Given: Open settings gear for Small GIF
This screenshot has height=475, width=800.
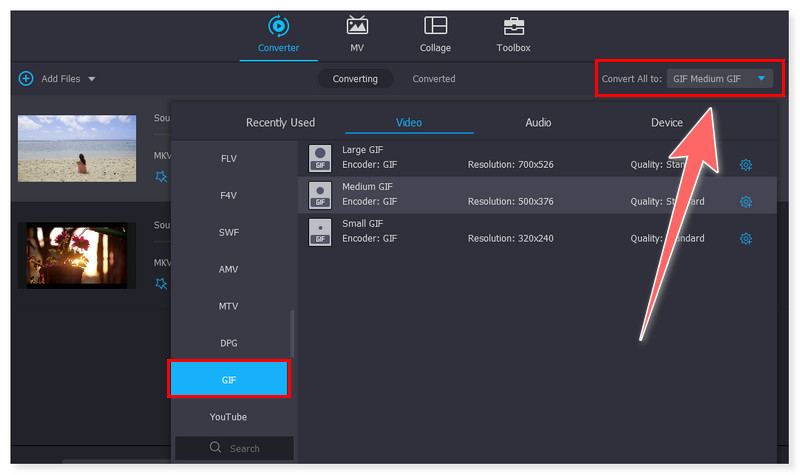Looking at the screenshot, I should click(745, 239).
